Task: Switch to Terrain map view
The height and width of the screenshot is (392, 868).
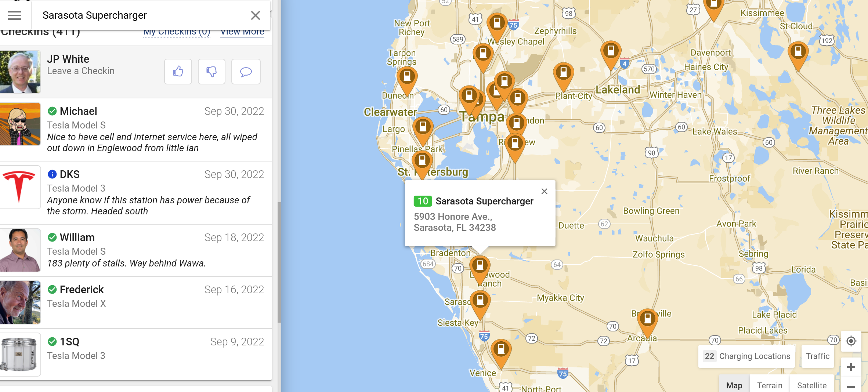Action: [x=769, y=385]
